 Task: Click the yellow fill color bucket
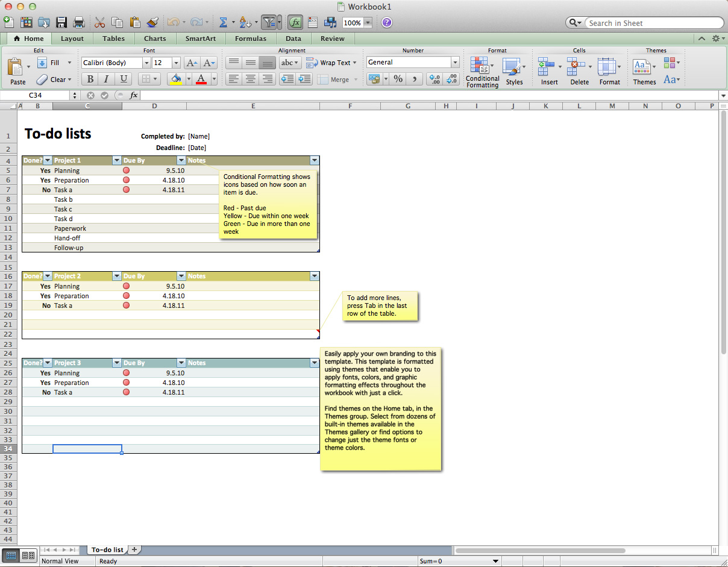tap(175, 79)
